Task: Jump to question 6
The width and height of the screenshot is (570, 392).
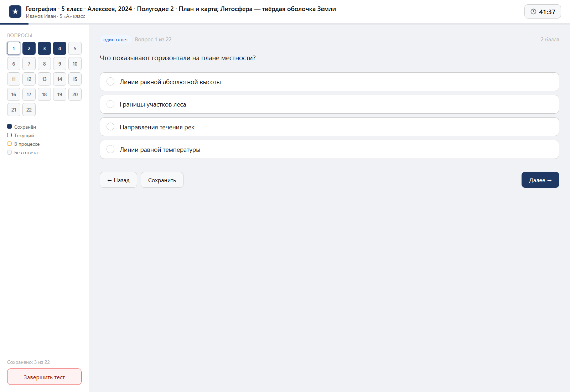Action: (x=14, y=64)
